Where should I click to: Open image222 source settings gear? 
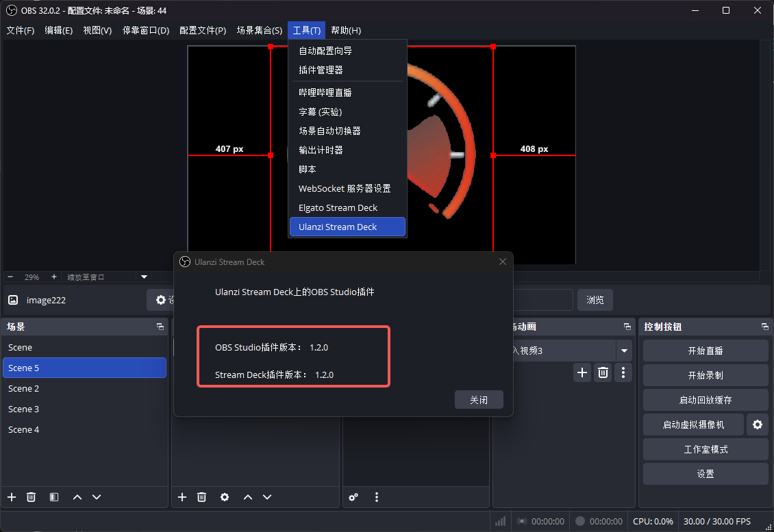click(162, 299)
